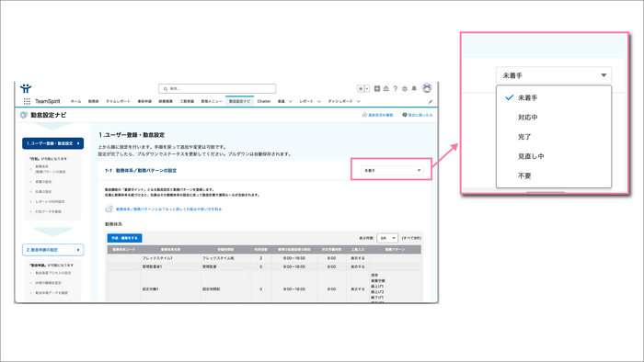Click the blue 作成・編集をする button
644x362 pixels.
(124, 238)
